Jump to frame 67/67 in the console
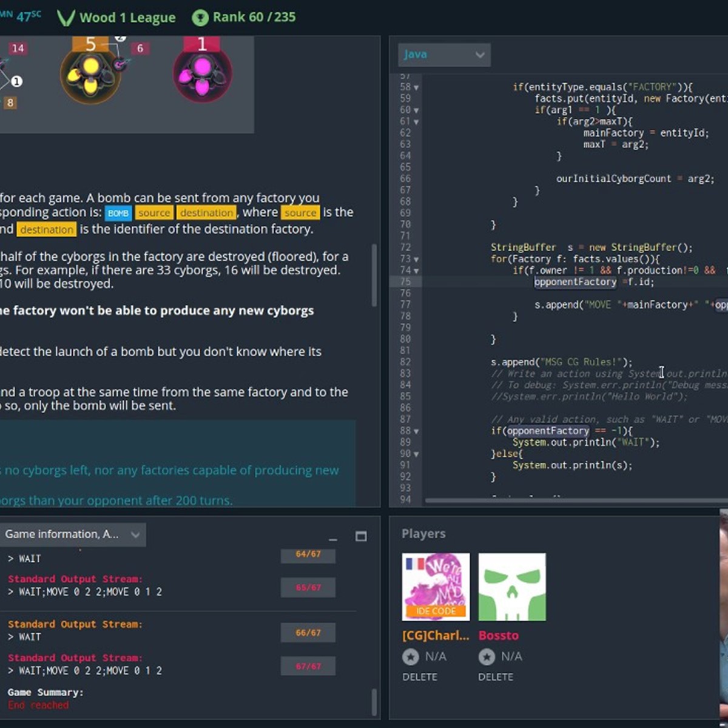728x728 pixels. [308, 666]
